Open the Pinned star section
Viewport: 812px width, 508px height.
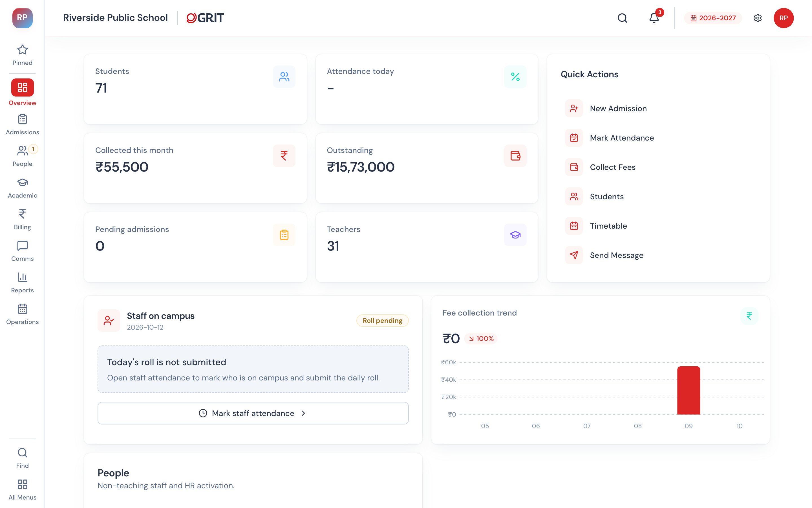coord(23,55)
